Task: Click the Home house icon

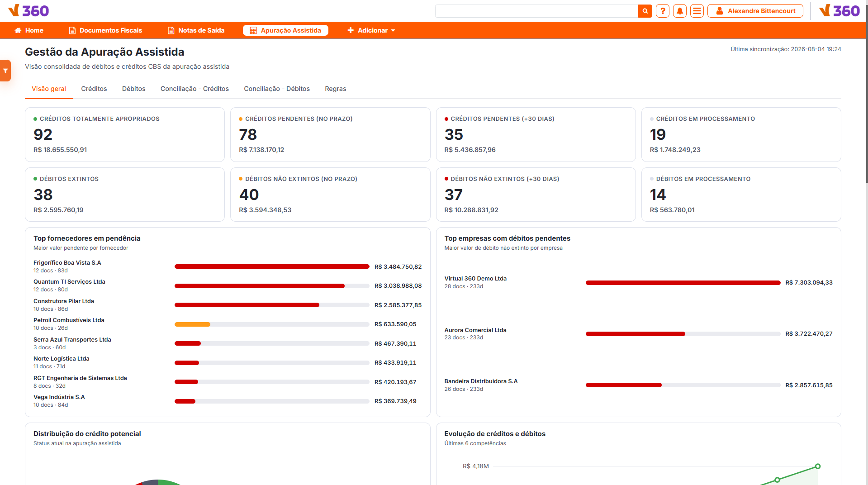Action: pyautogui.click(x=18, y=30)
